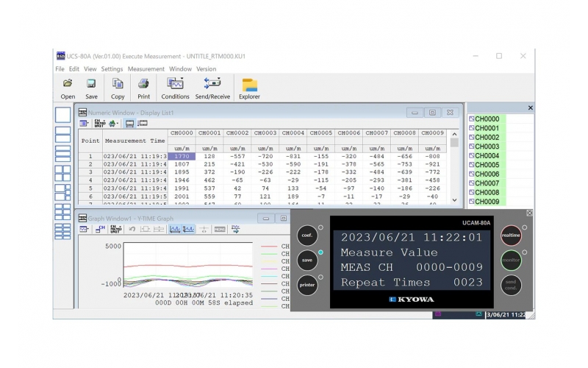This screenshot has width=588, height=368.
Task: Click the horizontal zoom icon before the autoscale buttons
Action: (x=159, y=229)
